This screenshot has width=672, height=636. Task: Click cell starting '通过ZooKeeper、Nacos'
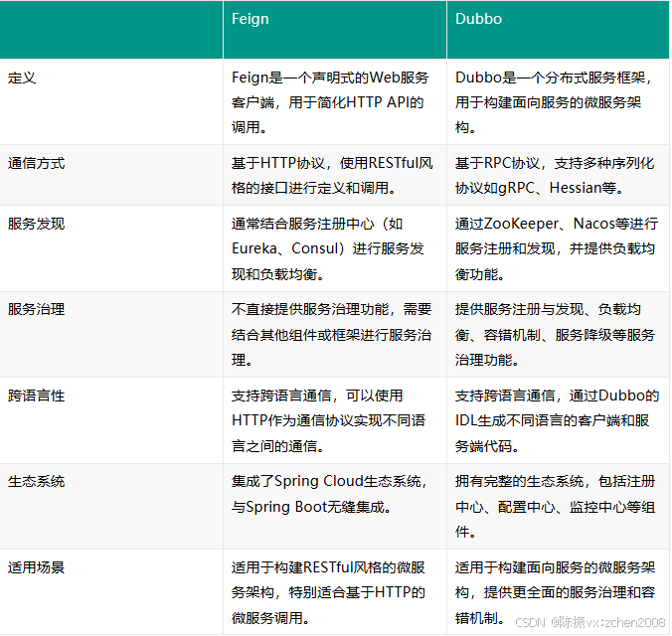click(x=558, y=248)
